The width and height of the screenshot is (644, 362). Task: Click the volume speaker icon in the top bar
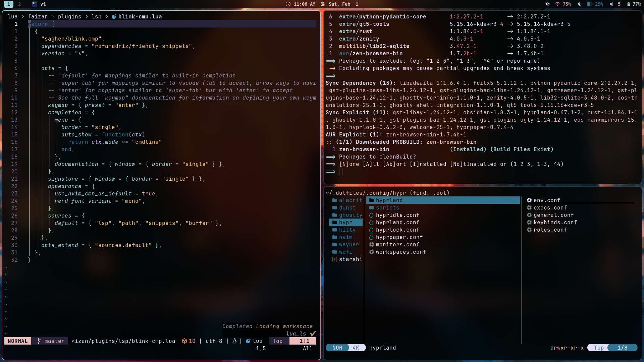pos(611,4)
